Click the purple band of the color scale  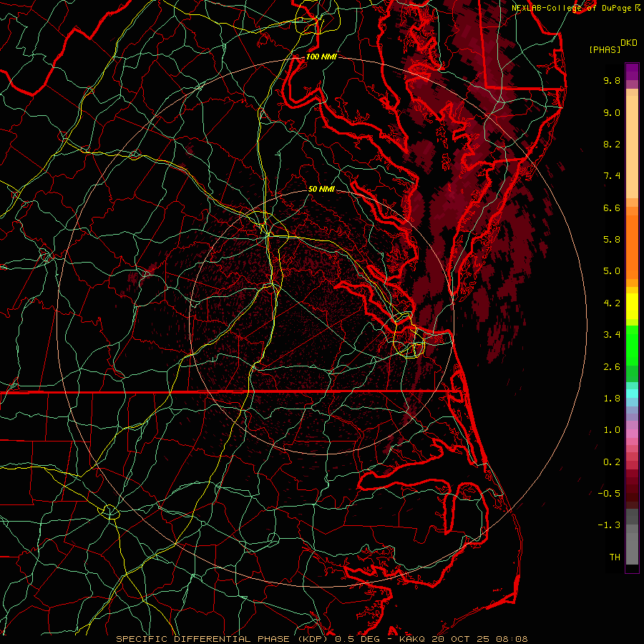coord(632,72)
